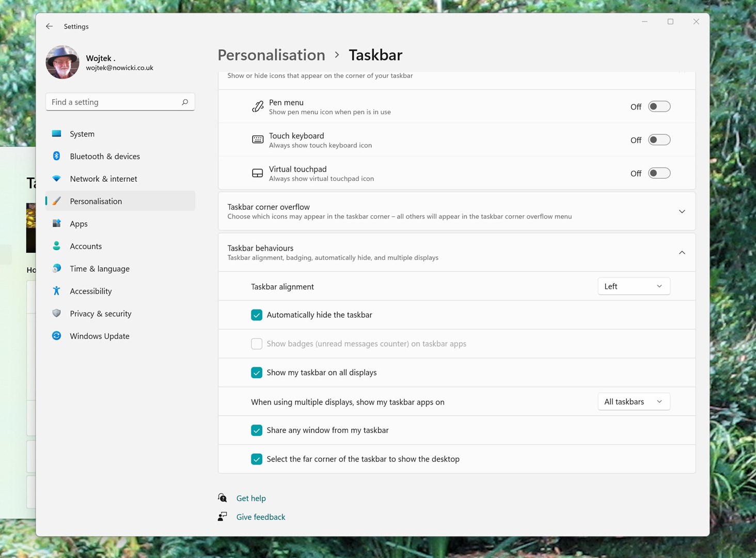Click the 'Taskbar alignment' label
756x558 pixels.
coord(282,287)
